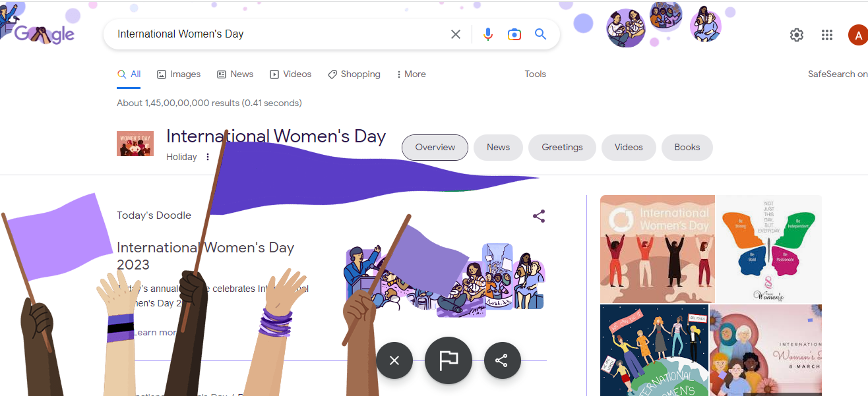Screen dimensions: 868x396
Task: Select the Greetings chip
Action: coord(562,148)
